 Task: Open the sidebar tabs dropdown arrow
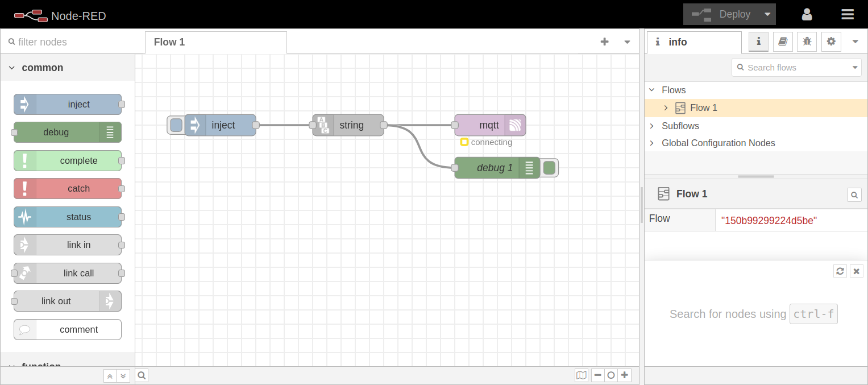coord(855,42)
